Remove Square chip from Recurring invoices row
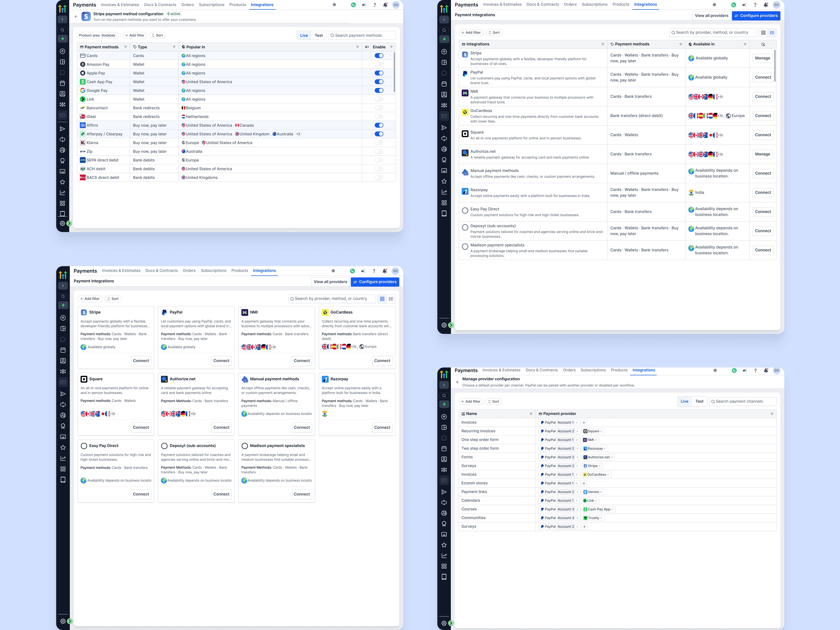This screenshot has height=630, width=840. [601, 431]
